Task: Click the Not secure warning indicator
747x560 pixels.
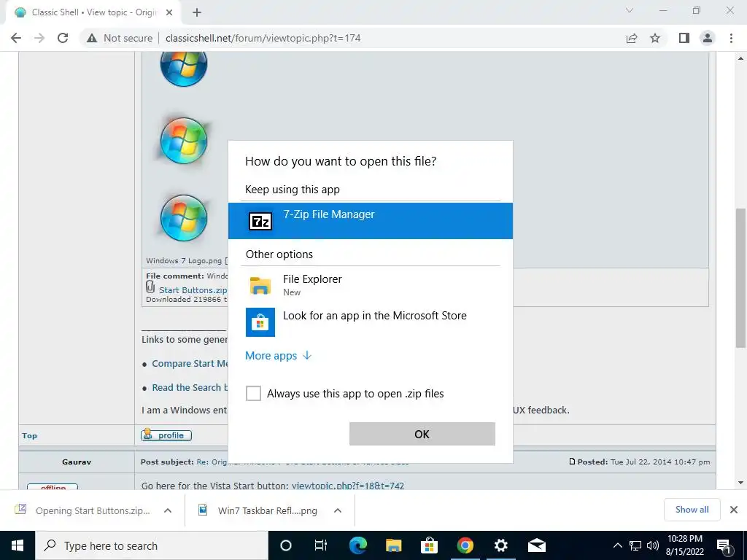Action: [120, 38]
